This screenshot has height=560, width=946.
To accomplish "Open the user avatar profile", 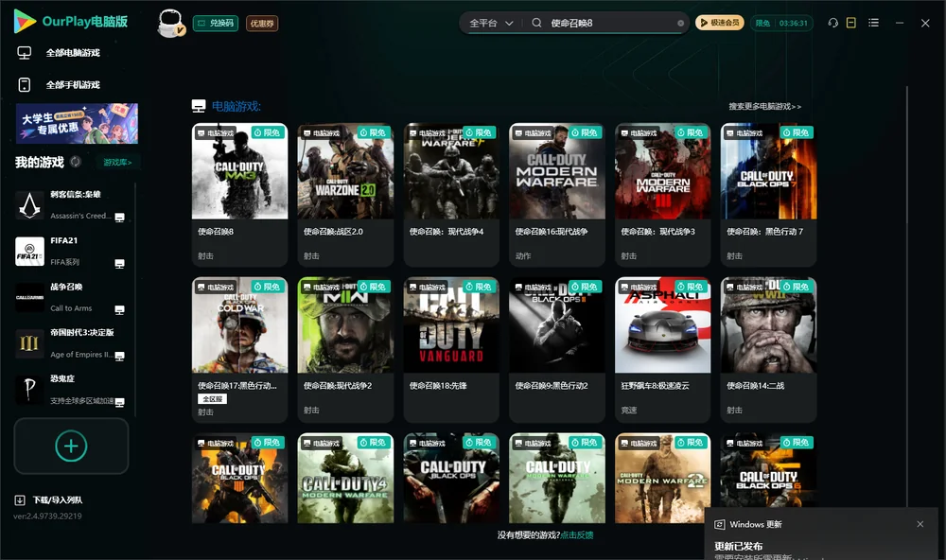I will coord(170,23).
